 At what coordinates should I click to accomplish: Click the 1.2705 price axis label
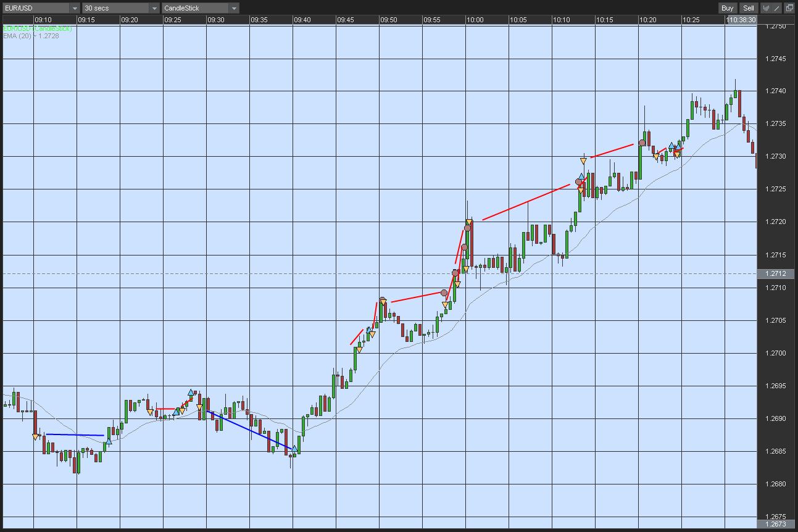coord(775,321)
